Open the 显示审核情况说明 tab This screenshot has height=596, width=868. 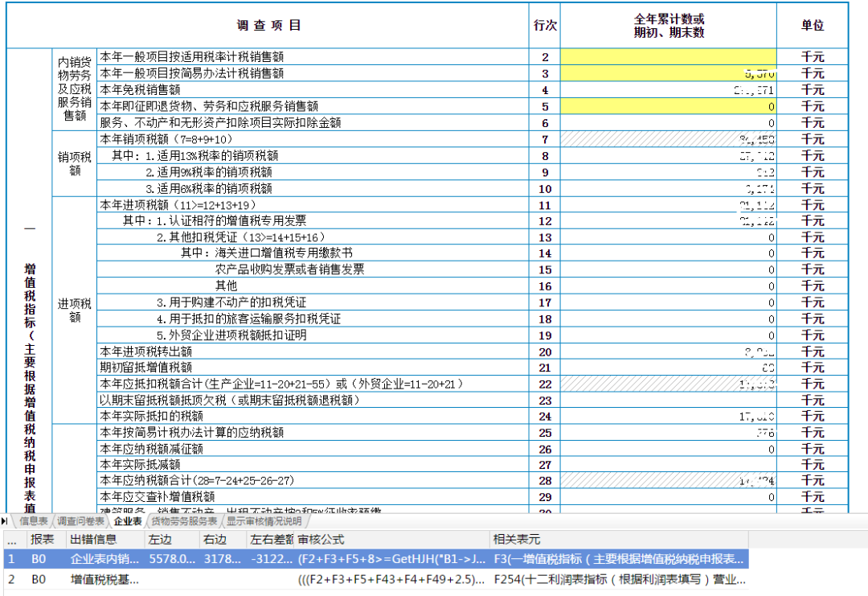click(x=264, y=521)
